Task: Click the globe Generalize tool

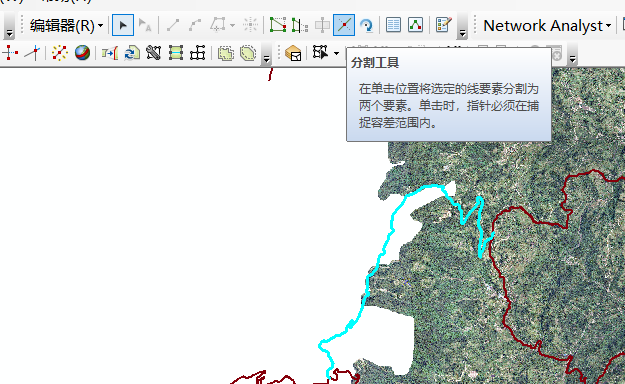Action: (82, 53)
